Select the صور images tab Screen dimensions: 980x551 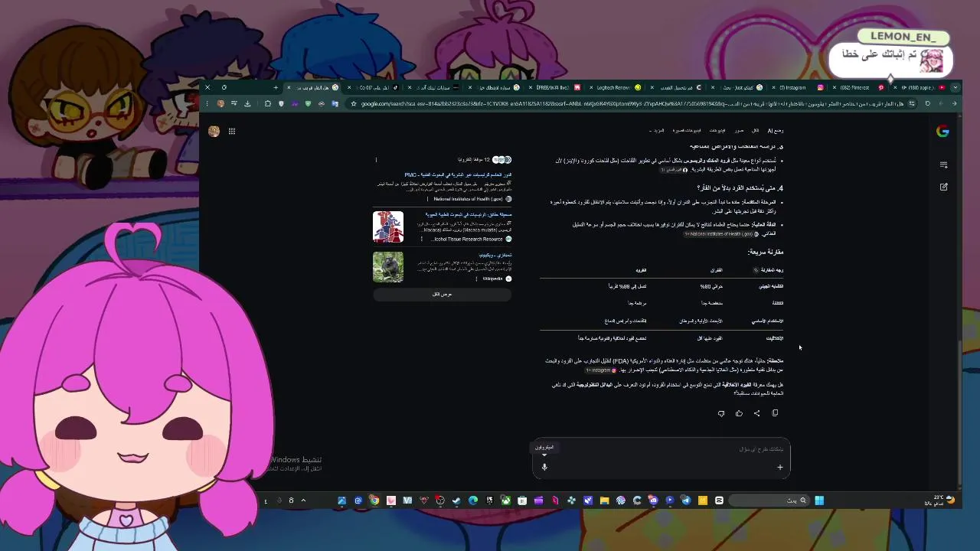[x=739, y=131]
